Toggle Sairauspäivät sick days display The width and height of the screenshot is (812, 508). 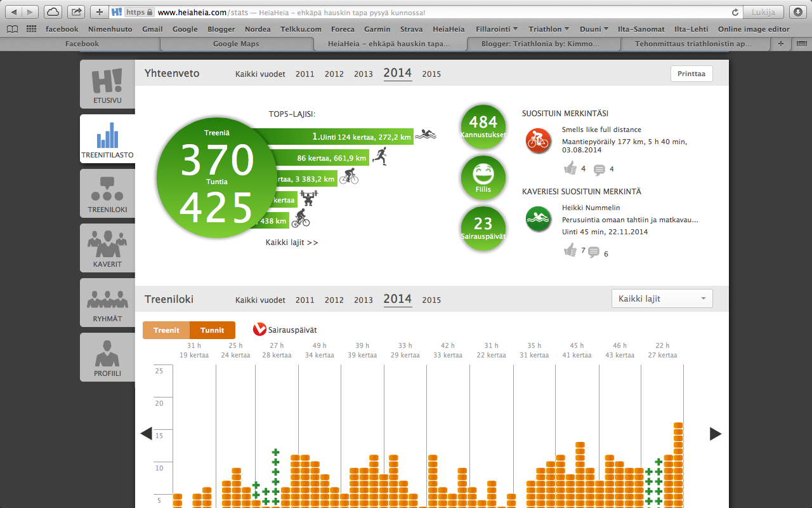tap(285, 330)
